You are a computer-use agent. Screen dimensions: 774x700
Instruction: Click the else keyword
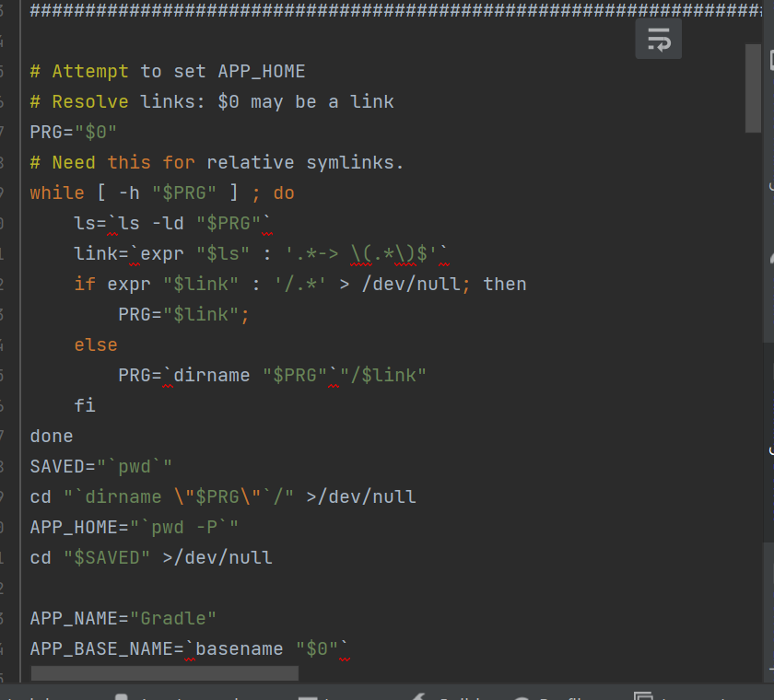[96, 344]
